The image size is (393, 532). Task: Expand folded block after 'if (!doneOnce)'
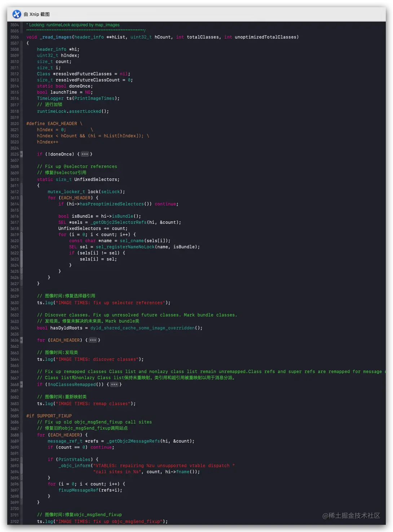pyautogui.click(x=85, y=154)
